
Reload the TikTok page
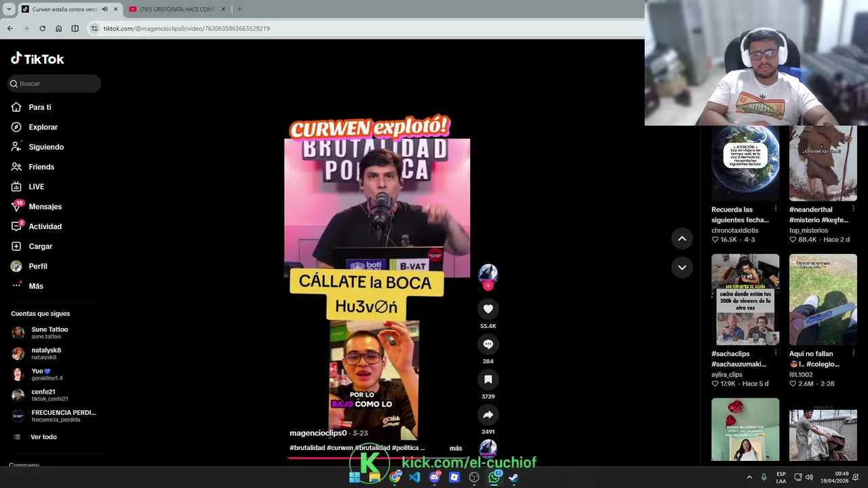pyautogui.click(x=42, y=28)
